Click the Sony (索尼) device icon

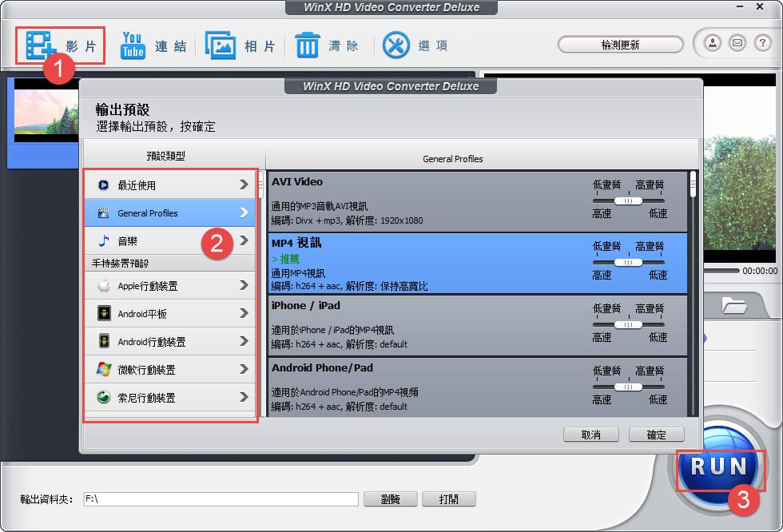point(103,397)
